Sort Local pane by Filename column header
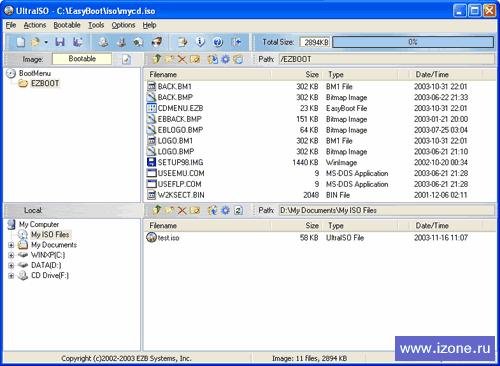The image size is (500, 366). pyautogui.click(x=207, y=226)
